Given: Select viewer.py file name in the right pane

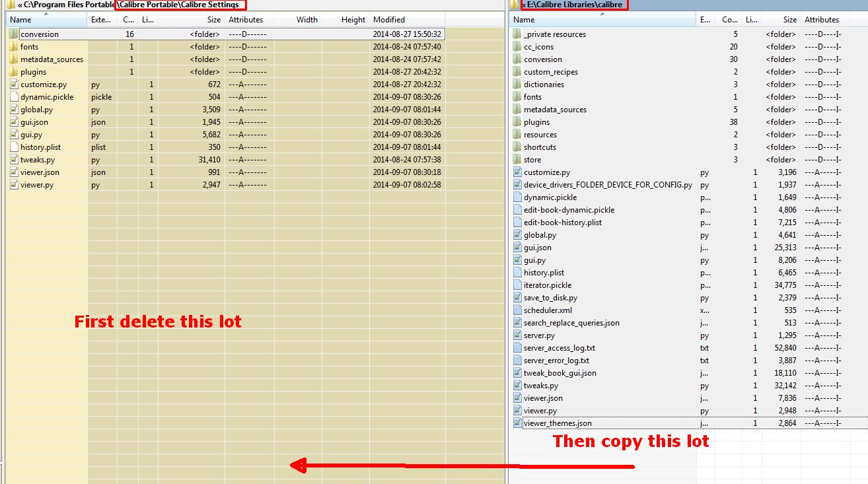Looking at the screenshot, I should click(540, 411).
